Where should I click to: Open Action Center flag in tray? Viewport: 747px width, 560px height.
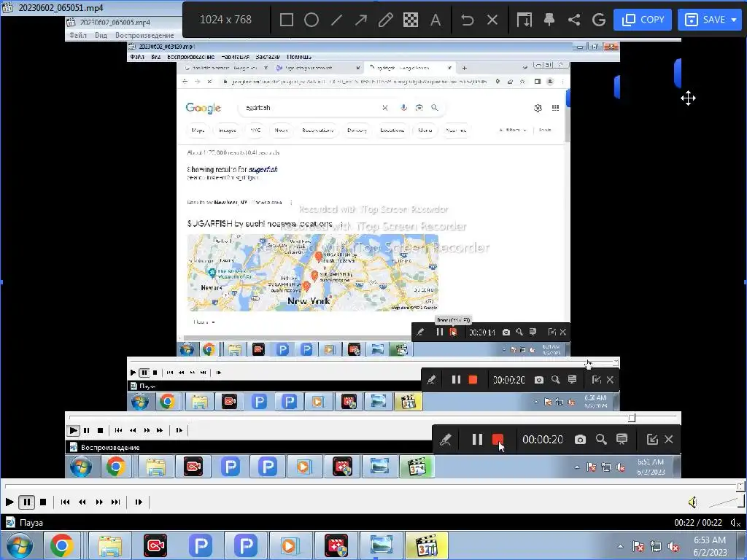638,546
